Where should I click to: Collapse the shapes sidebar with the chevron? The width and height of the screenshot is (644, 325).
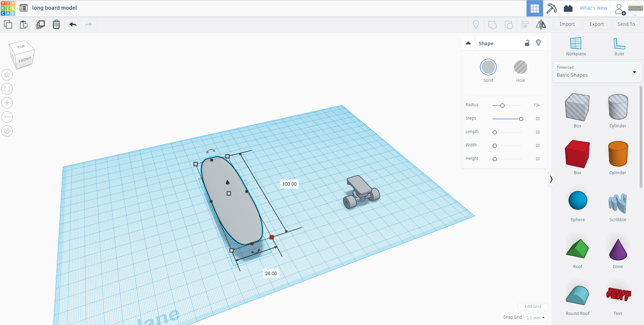pos(551,179)
